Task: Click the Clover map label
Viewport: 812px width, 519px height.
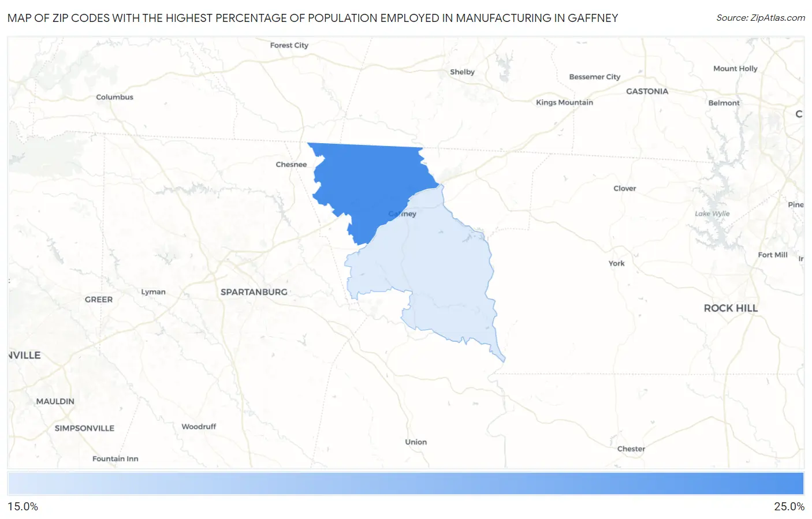Action: pyautogui.click(x=624, y=188)
